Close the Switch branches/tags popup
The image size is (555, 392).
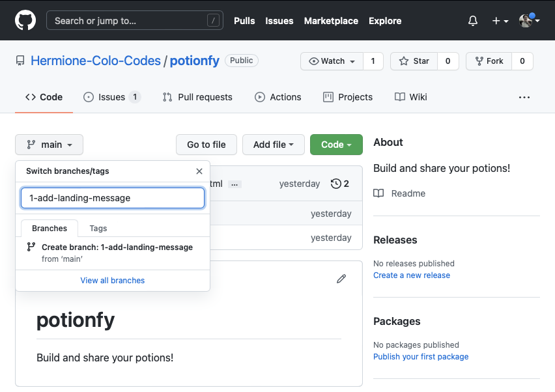point(199,171)
